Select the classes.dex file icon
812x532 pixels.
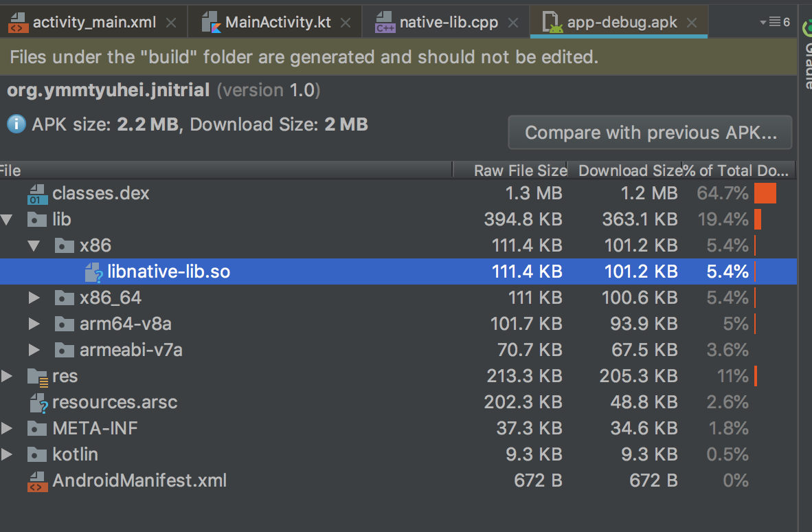pyautogui.click(x=38, y=193)
